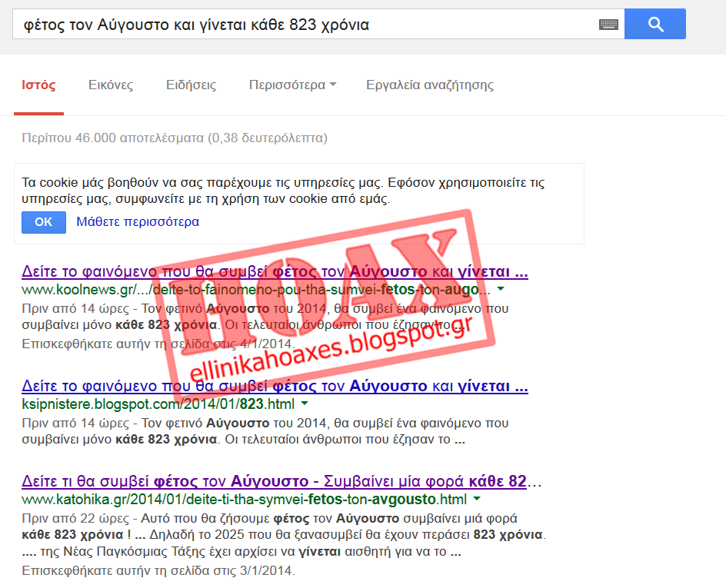Image resolution: width=726 pixels, height=588 pixels.
Task: Click the blue magnifier search button
Action: [x=654, y=24]
